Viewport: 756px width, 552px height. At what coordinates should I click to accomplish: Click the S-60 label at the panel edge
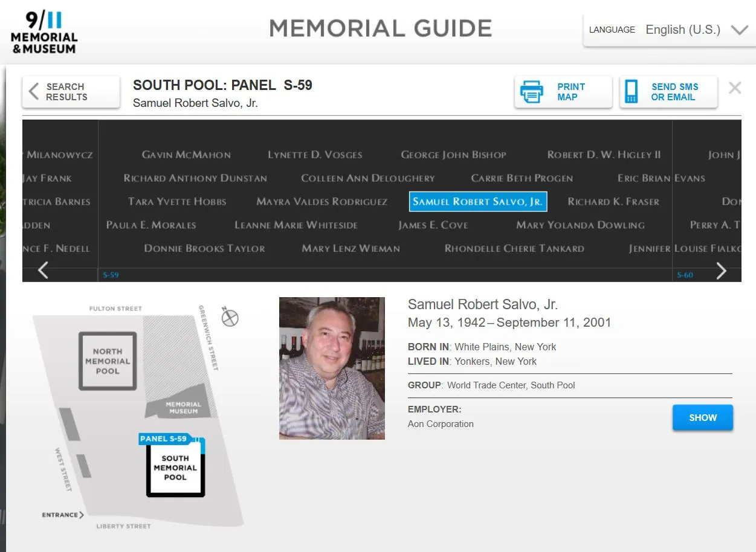click(x=685, y=274)
